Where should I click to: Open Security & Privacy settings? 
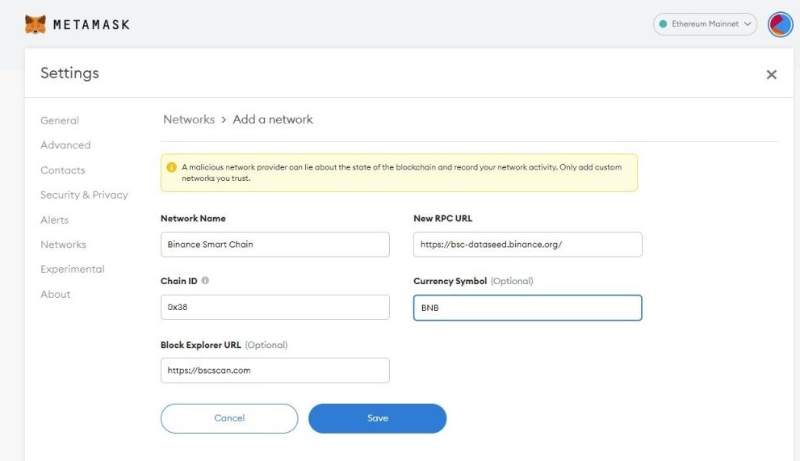click(84, 195)
